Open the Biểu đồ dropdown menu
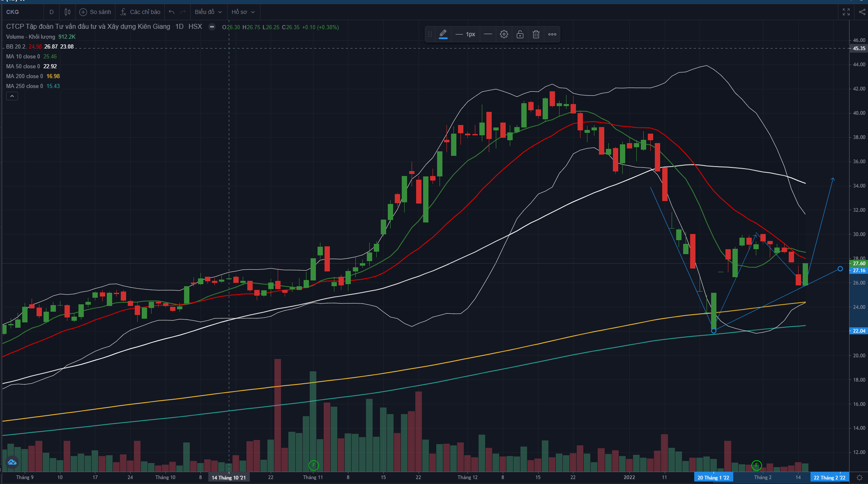The width and height of the screenshot is (868, 484). click(208, 12)
